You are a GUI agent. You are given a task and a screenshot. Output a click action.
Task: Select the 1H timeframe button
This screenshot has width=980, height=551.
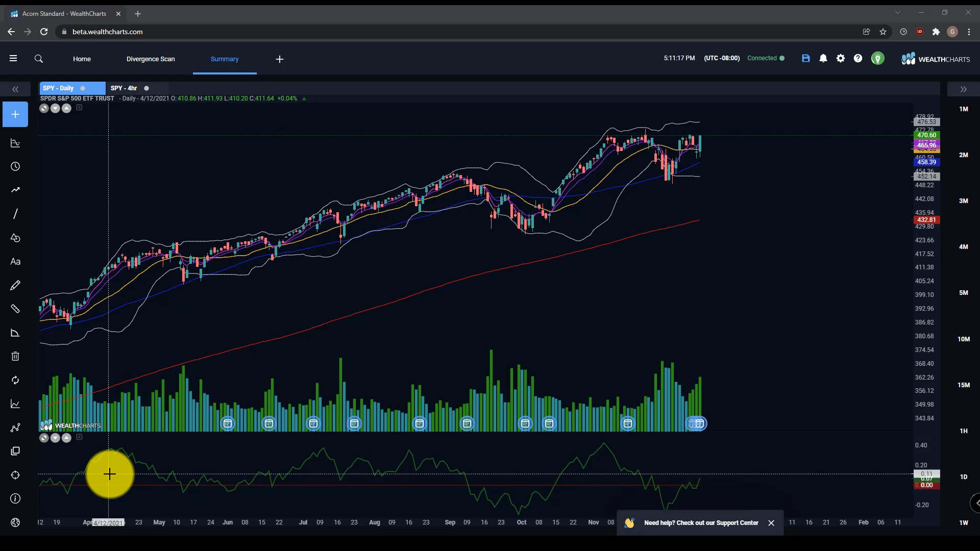(963, 431)
